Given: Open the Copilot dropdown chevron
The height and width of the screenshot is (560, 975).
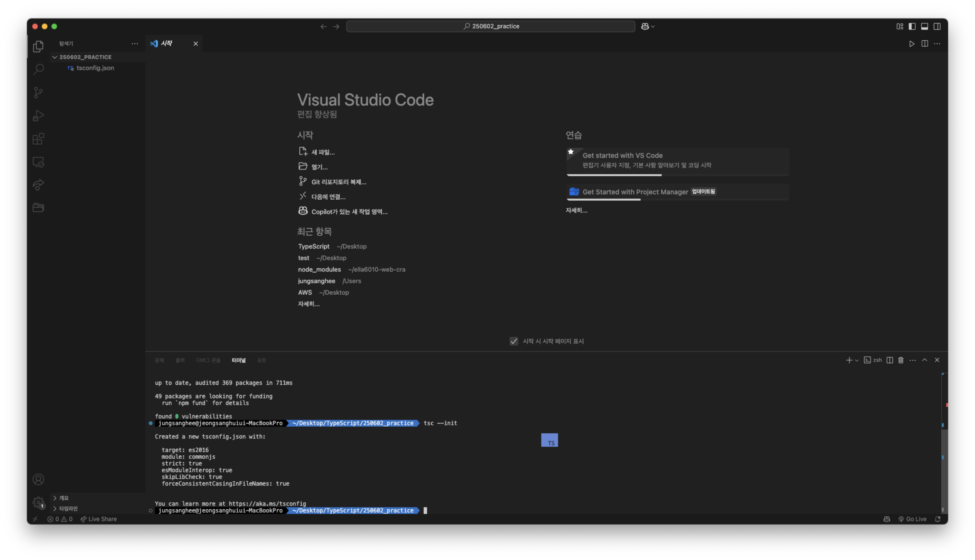Looking at the screenshot, I should tap(653, 27).
